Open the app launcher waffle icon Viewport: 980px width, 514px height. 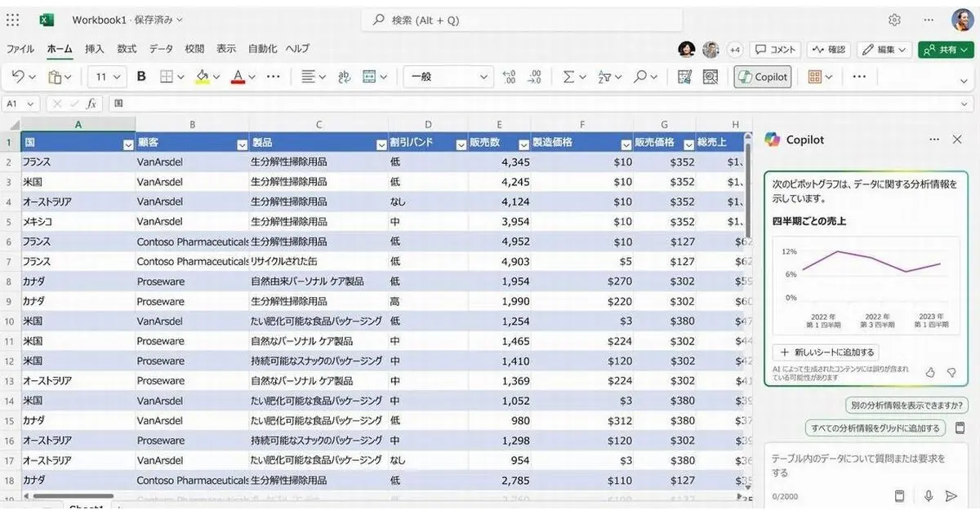(x=12, y=20)
